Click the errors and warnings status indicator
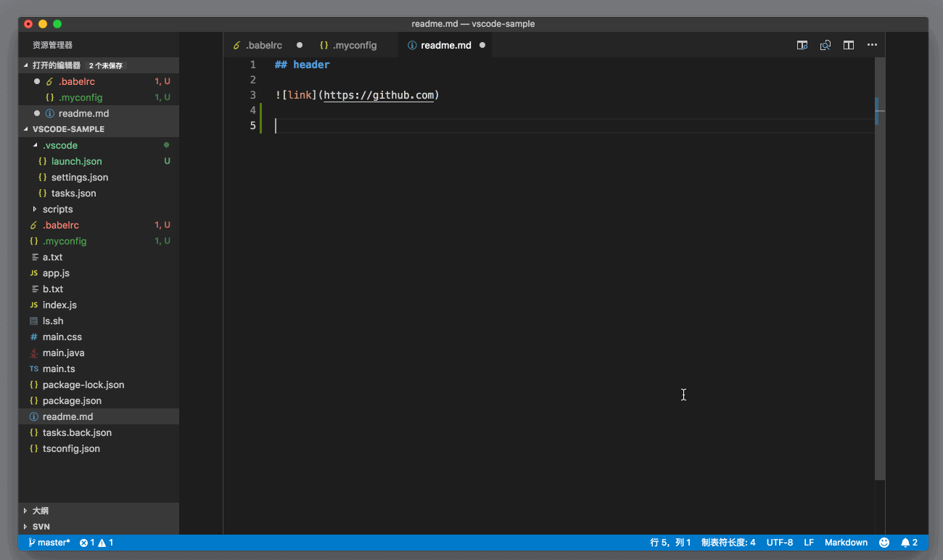943x560 pixels. coord(96,543)
